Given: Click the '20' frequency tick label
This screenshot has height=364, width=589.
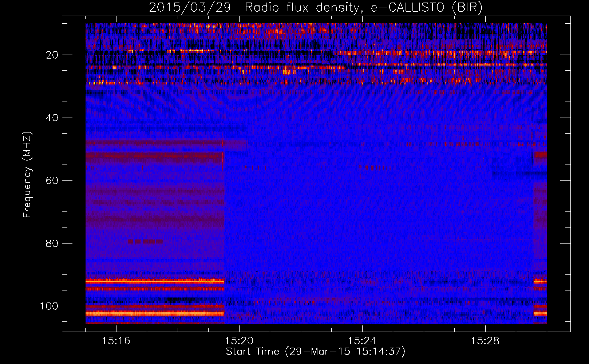Looking at the screenshot, I should [52, 55].
